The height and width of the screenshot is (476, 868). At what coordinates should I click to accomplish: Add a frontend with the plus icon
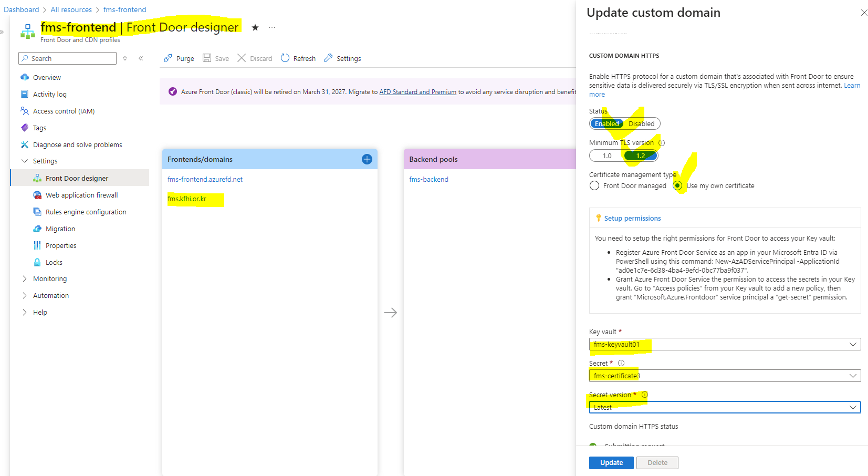tap(367, 159)
